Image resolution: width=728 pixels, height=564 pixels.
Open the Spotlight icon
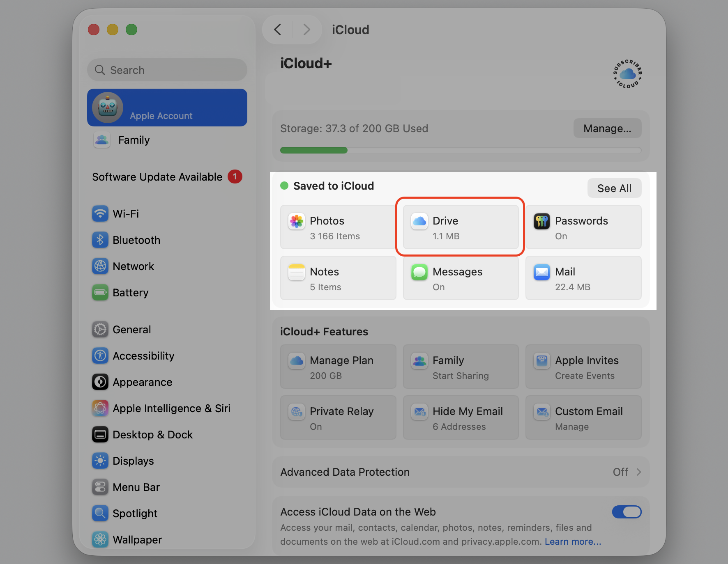coord(100,513)
